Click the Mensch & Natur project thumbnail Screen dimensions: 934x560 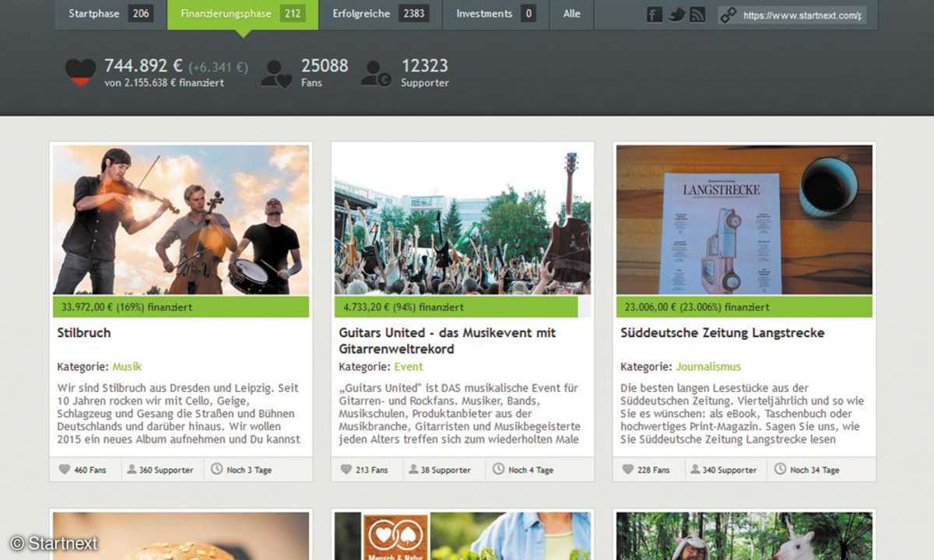(x=462, y=536)
